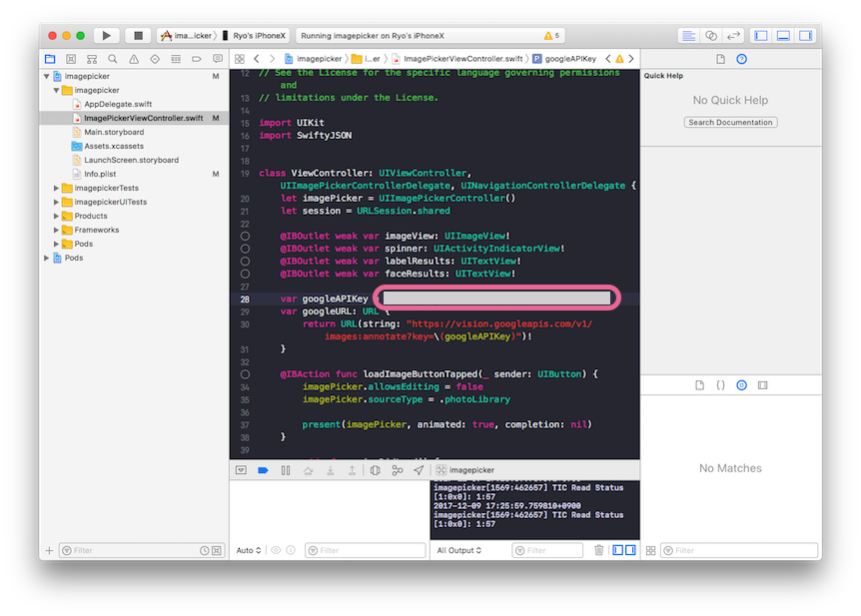The height and width of the screenshot is (616, 861).
Task: Open the Report navigator icon
Action: [x=218, y=59]
